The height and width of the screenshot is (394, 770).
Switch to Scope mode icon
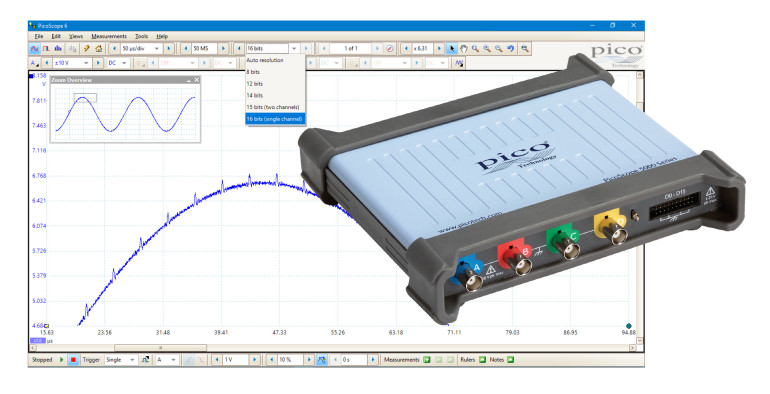coord(34,49)
